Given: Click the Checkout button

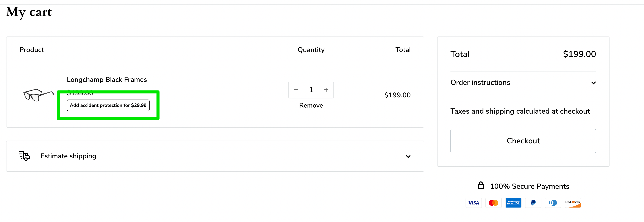Looking at the screenshot, I should 523,141.
